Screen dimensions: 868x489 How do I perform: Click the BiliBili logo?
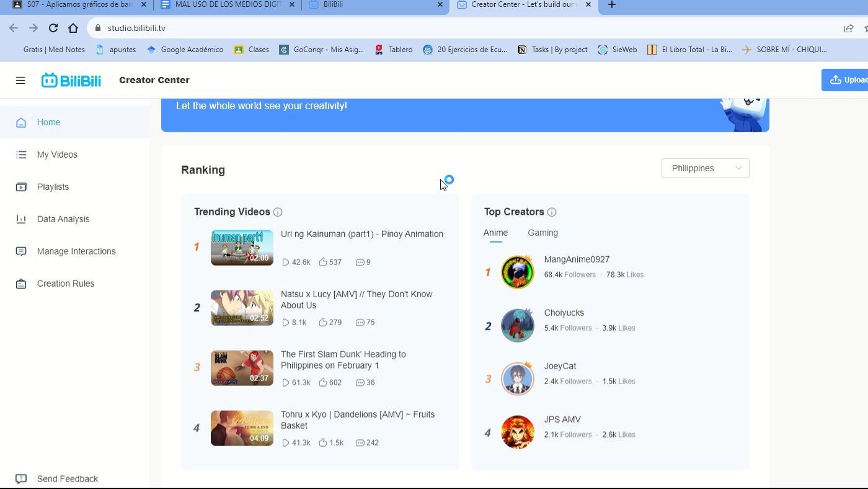71,80
